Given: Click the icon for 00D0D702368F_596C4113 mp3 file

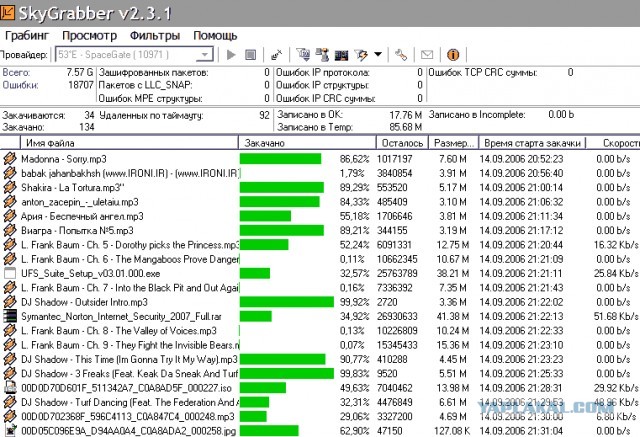Looking at the screenshot, I should click(10, 416).
